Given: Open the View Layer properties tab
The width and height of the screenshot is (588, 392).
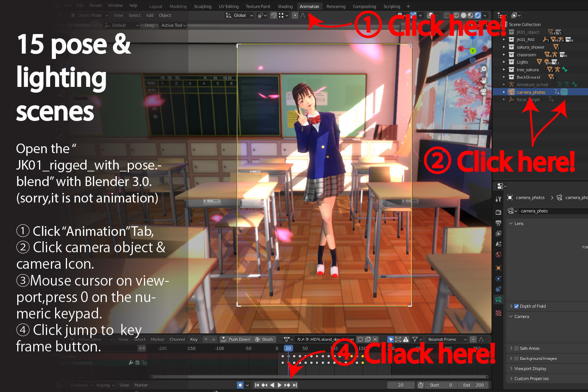Looking at the screenshot, I should tap(498, 233).
